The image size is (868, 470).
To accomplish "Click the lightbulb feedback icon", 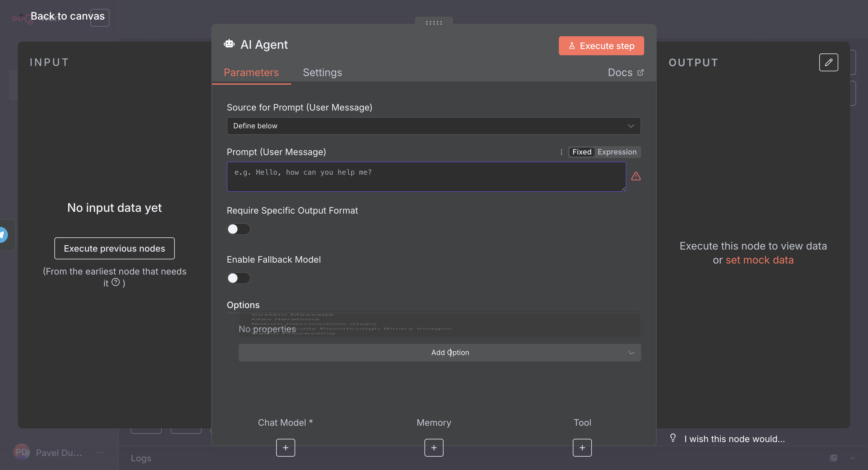I will (673, 438).
